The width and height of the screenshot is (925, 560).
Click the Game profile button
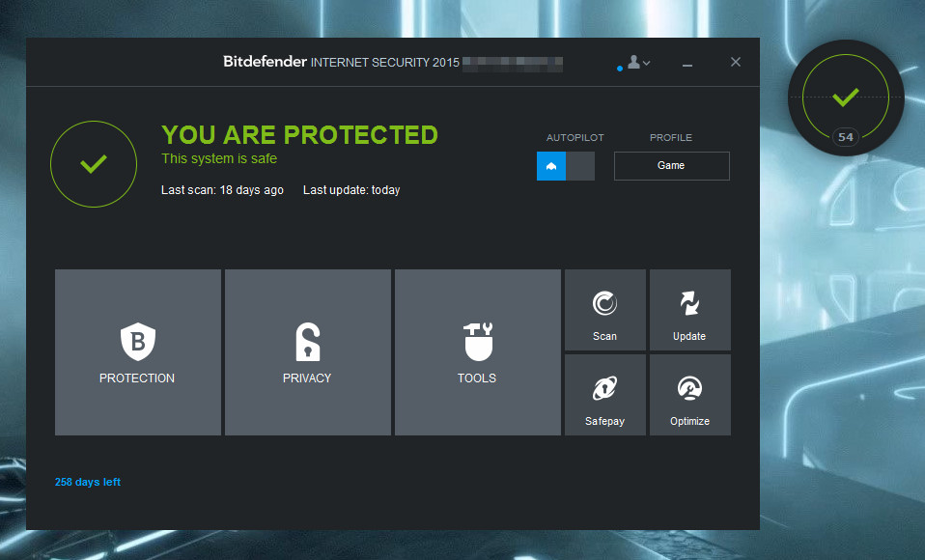pos(672,166)
